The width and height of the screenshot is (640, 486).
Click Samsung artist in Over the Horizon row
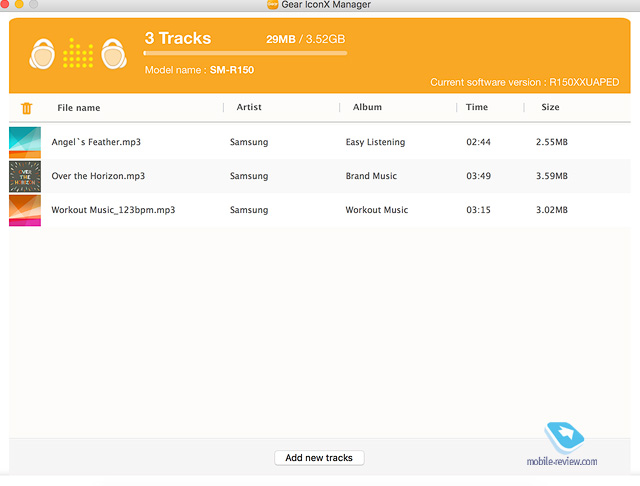click(249, 176)
